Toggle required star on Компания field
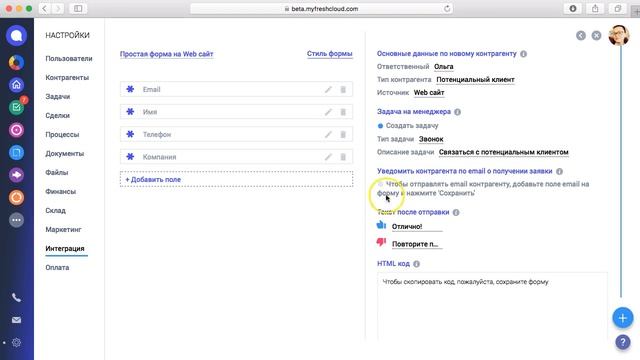This screenshot has width=640, height=360. pos(130,157)
